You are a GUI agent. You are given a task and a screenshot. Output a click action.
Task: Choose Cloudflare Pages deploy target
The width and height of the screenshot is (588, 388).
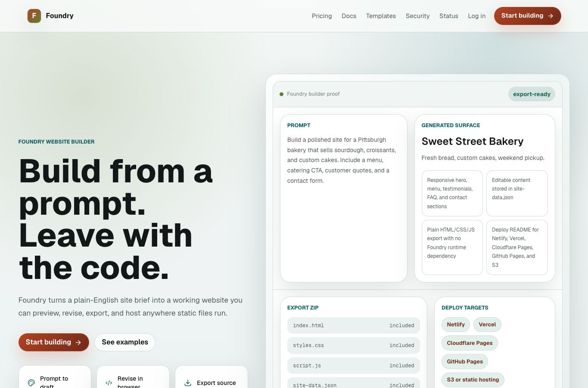(470, 343)
